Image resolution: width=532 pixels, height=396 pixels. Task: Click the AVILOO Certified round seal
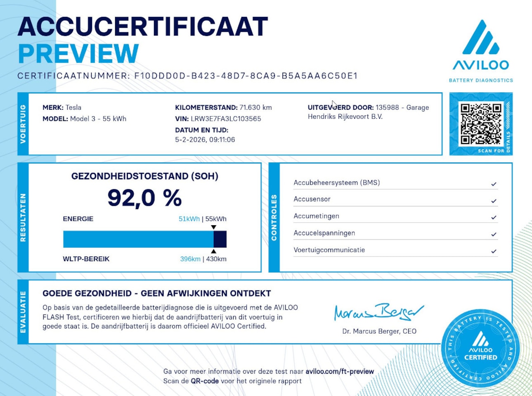[x=480, y=349]
